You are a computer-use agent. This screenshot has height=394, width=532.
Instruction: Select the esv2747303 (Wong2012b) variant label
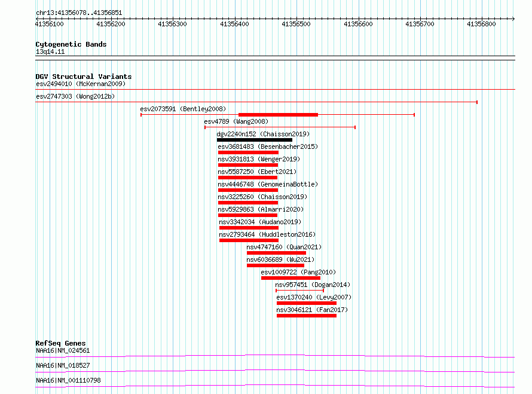coord(75,96)
